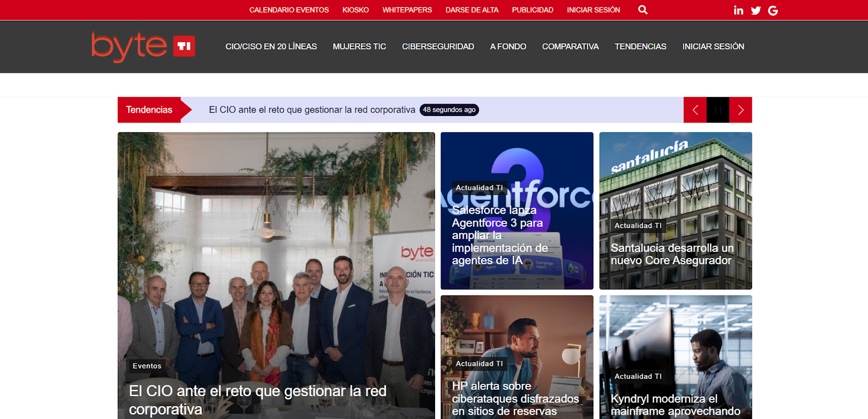The image size is (868, 419).
Task: Open Calendario Eventos in top bar
Action: [289, 10]
